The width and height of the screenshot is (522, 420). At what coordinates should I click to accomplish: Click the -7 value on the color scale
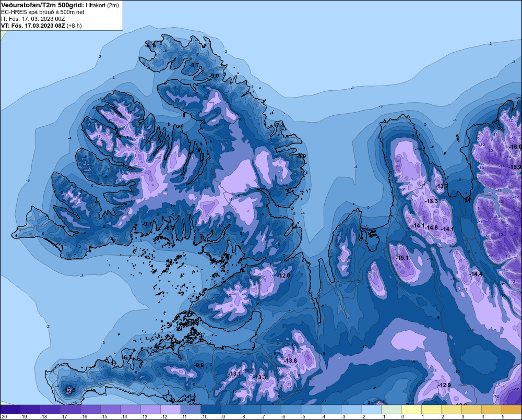coord(263,417)
